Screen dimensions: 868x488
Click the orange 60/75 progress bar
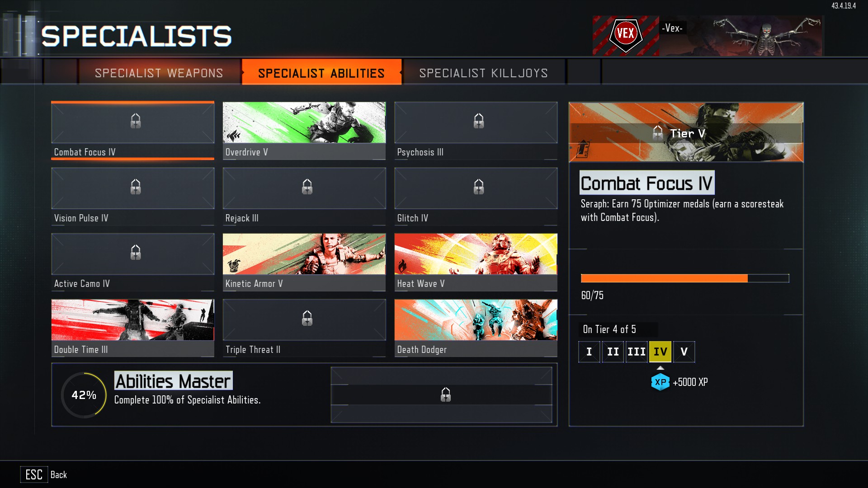pyautogui.click(x=685, y=278)
